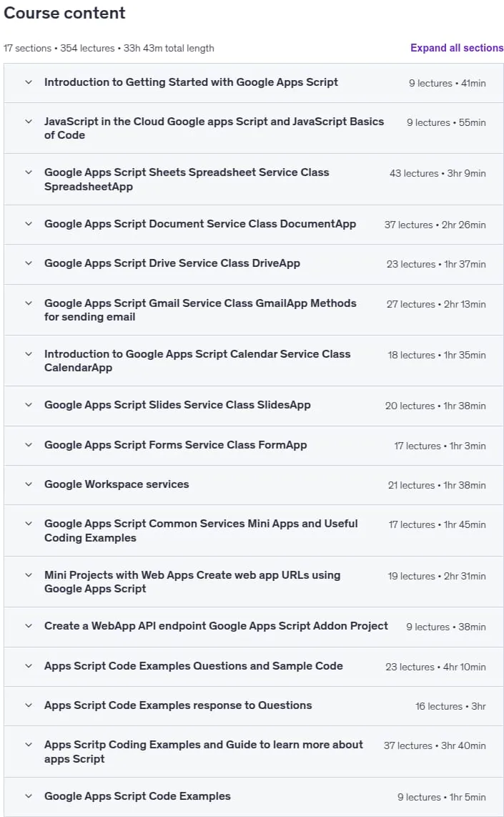Viewport: 504px width, 817px height.
Task: Expand chevron for Mini Projects with Web Apps section
Action: [29, 575]
